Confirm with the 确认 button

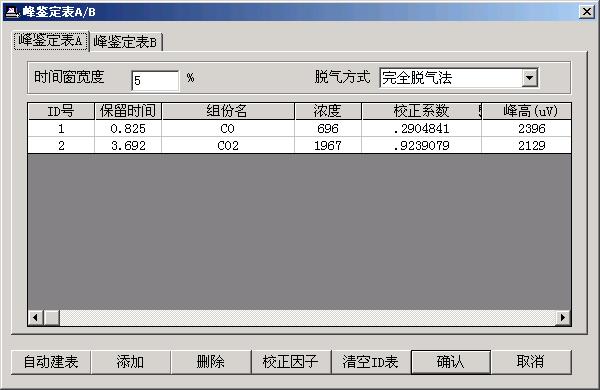[x=451, y=362]
